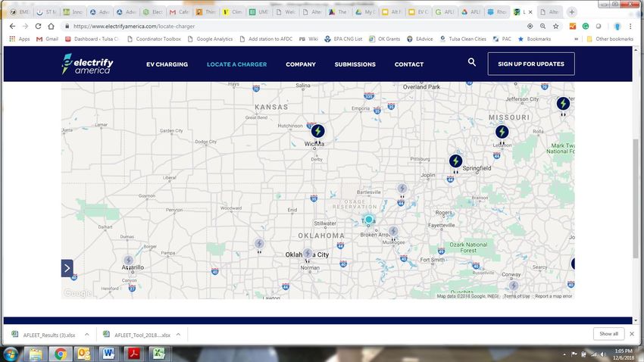Open the Submissions menu item
The image size is (644, 362).
pos(355,64)
